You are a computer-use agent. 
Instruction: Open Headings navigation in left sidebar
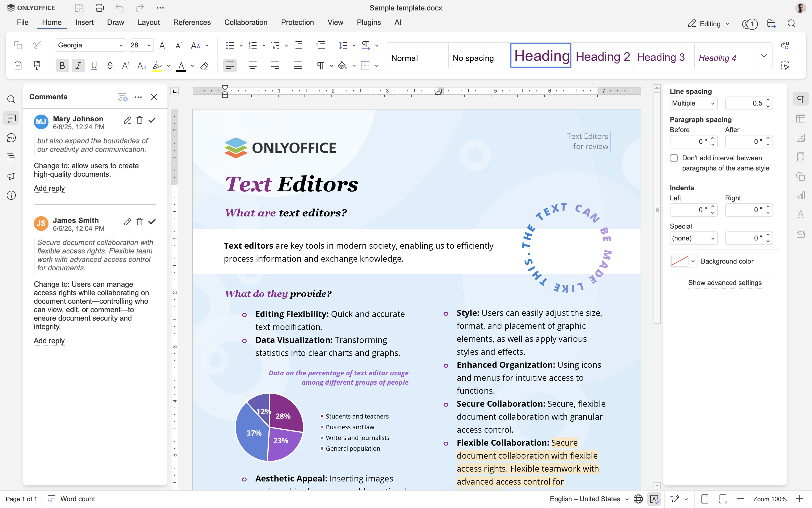pos(11,157)
